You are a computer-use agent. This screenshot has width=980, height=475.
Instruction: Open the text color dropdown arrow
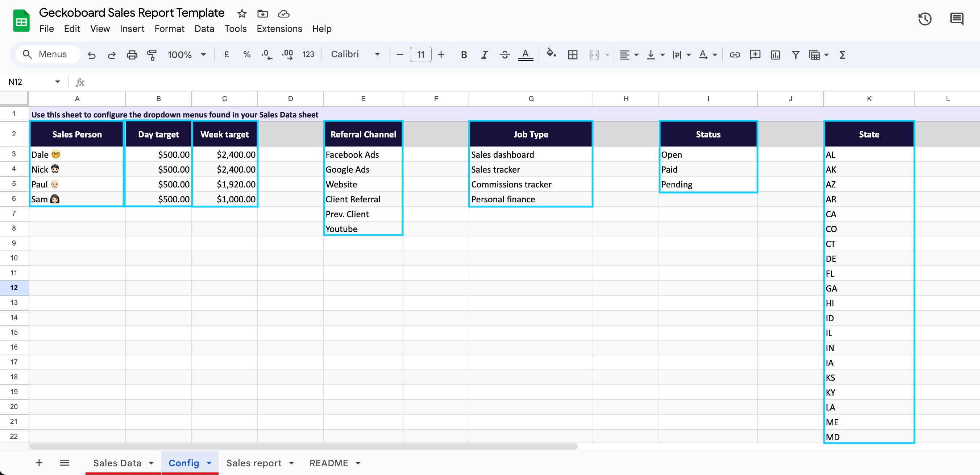click(715, 54)
